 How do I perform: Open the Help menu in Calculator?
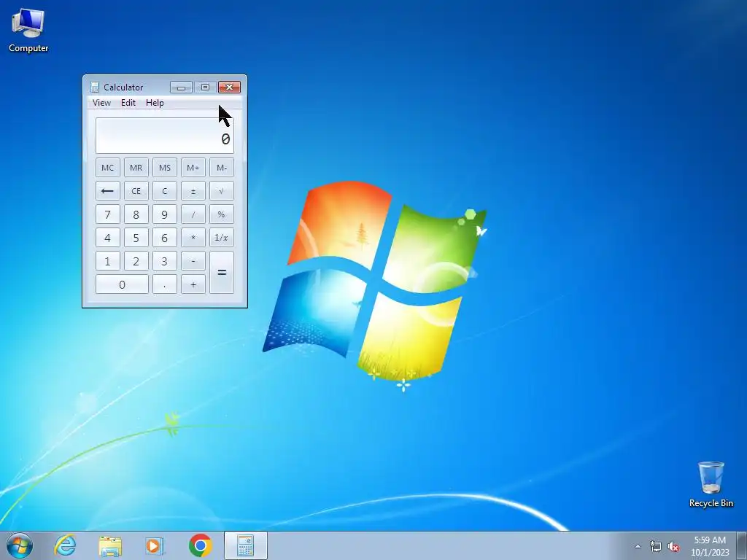coord(155,103)
